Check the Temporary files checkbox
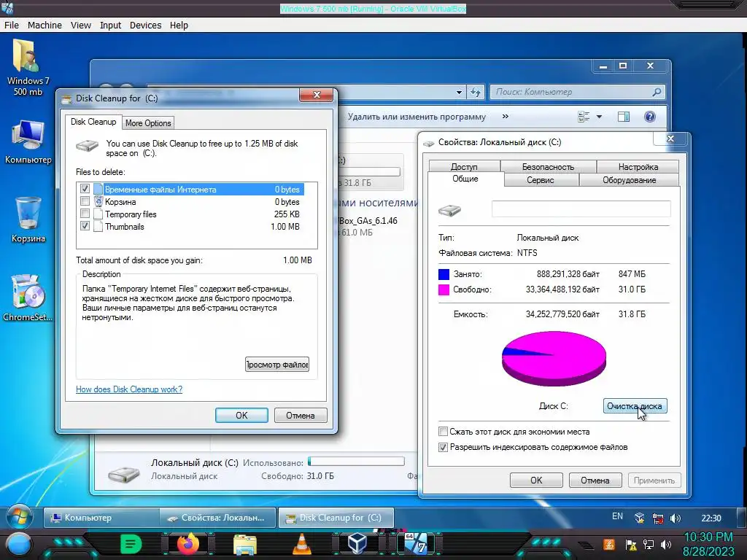Image resolution: width=747 pixels, height=560 pixels. click(x=85, y=214)
